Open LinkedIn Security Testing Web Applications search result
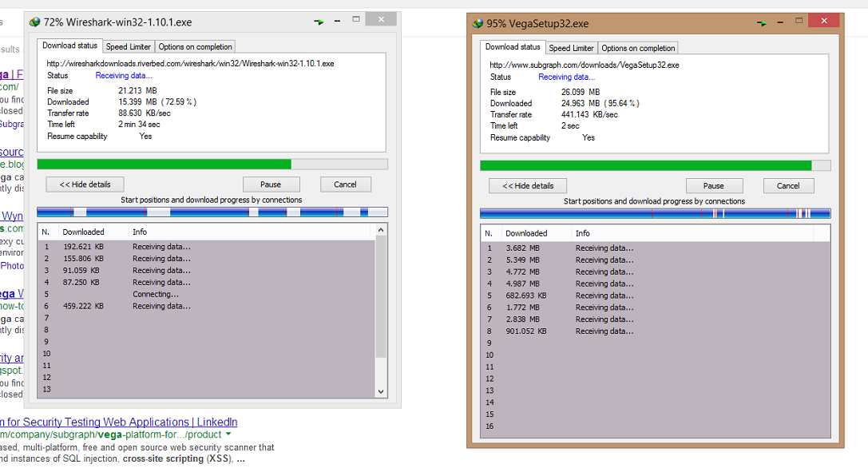This screenshot has height=476, width=868. click(x=118, y=422)
